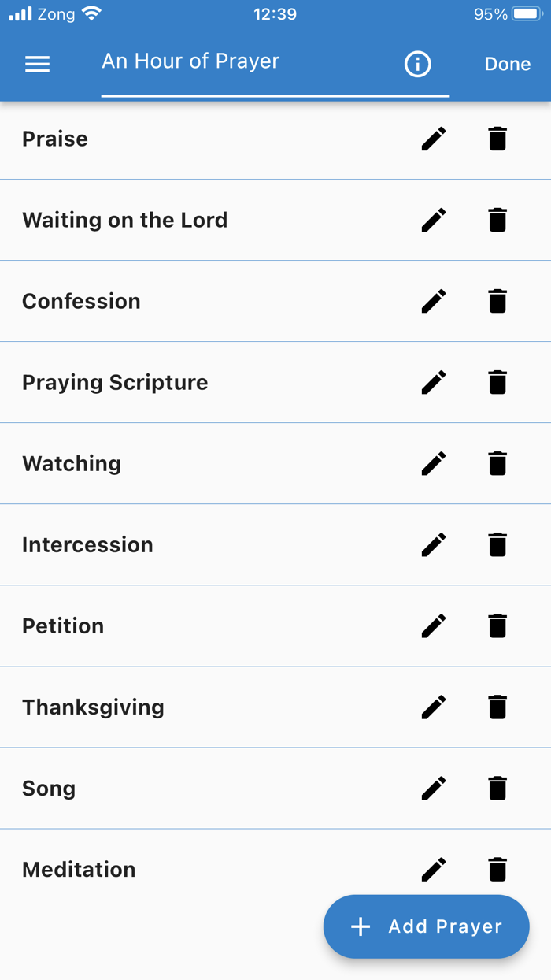Delete the Waiting on the Lord item
The image size is (551, 980).
[497, 220]
